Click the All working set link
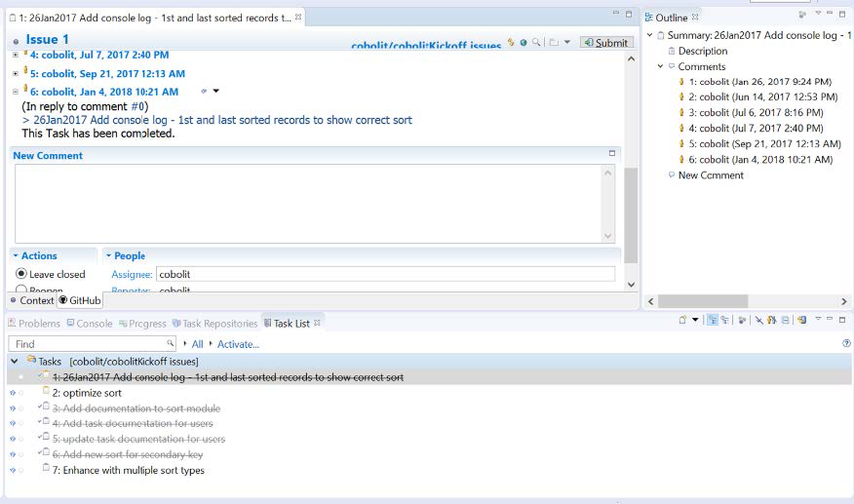Viewport: 854px width, 504px height. (197, 344)
